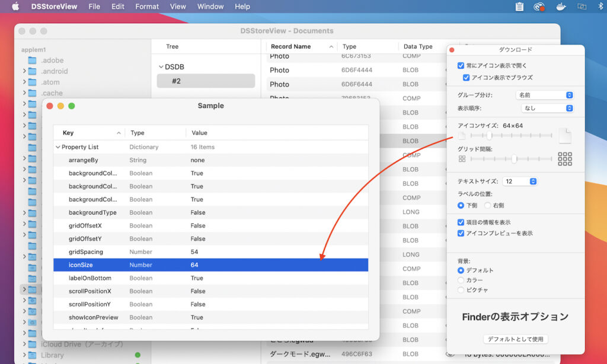Open the screen mirroring menu bar icon
This screenshot has height=364, width=607.
tap(582, 7)
